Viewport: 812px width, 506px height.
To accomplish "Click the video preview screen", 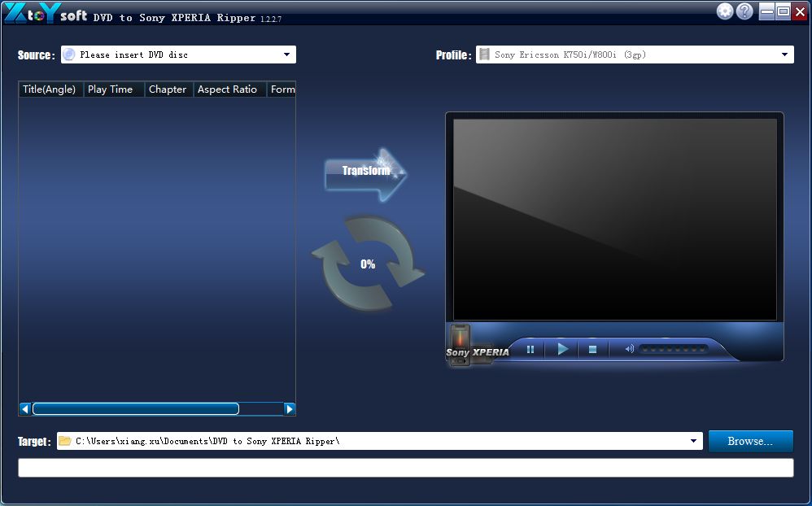I will click(x=615, y=220).
